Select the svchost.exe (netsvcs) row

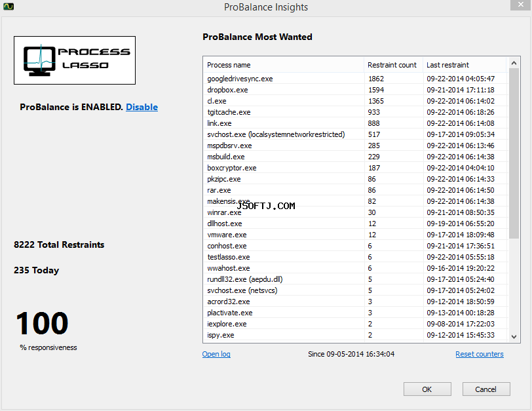point(355,290)
